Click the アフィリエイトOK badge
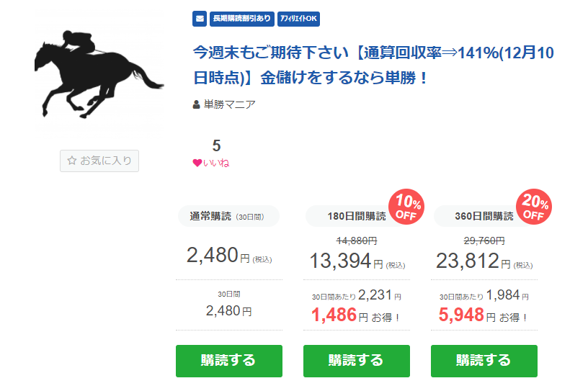The width and height of the screenshot is (588, 391). tap(298, 19)
